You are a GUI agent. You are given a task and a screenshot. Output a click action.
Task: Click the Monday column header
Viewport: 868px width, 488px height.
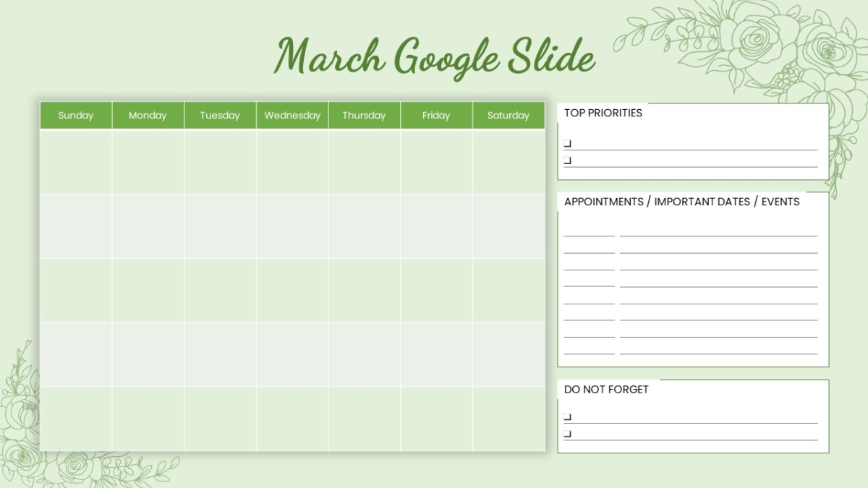click(x=148, y=115)
